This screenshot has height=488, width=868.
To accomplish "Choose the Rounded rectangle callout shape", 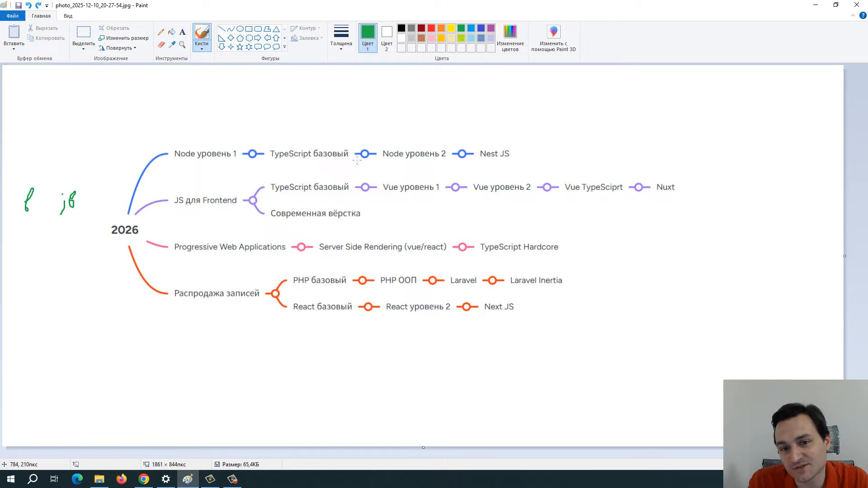I will pyautogui.click(x=258, y=47).
